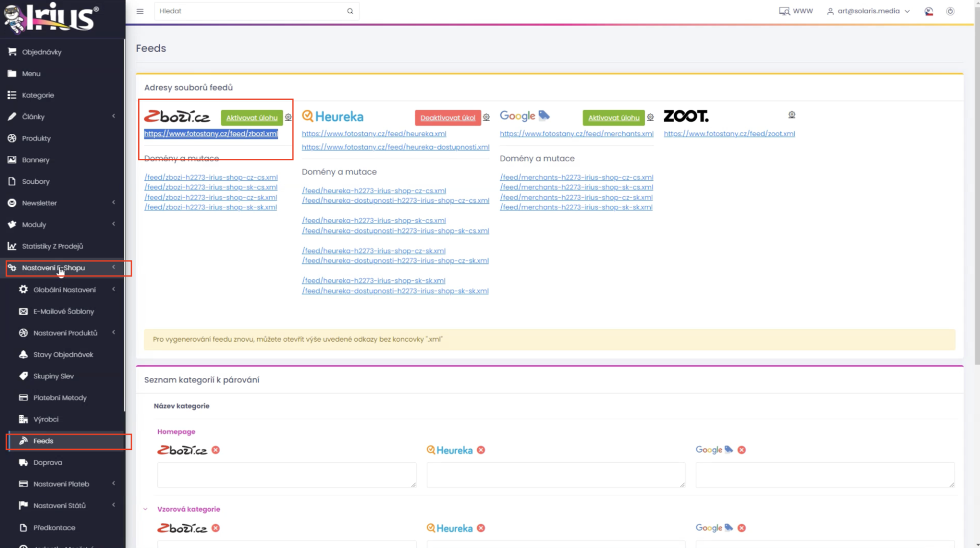Click the settings gear next to Heureka
The width and height of the screenshot is (980, 548).
pos(486,117)
